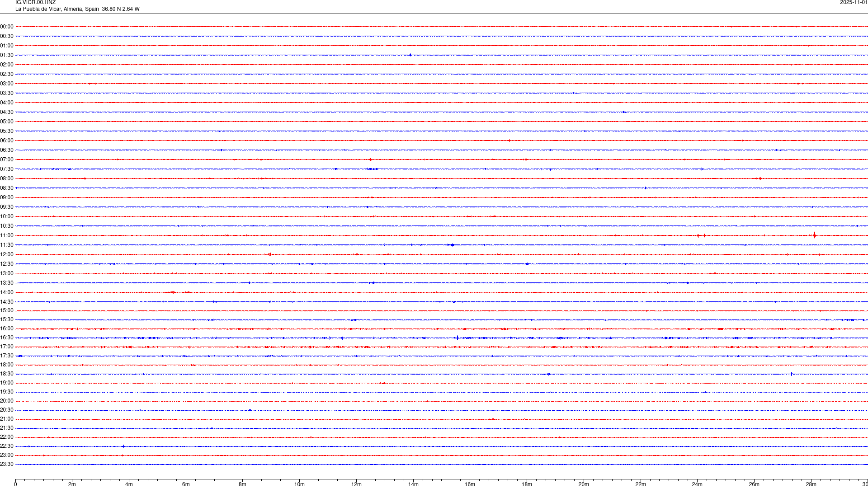Click the blue spike on 07:30 trace near 19 minutes

tap(550, 169)
